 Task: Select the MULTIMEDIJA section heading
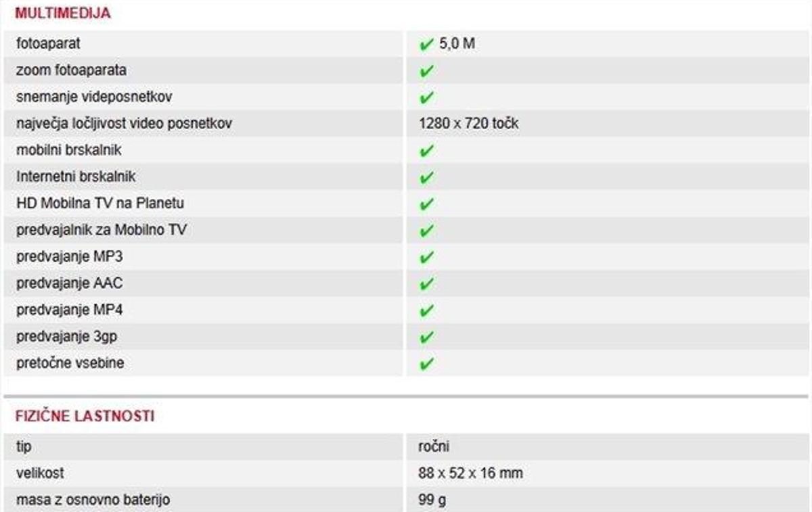click(63, 13)
